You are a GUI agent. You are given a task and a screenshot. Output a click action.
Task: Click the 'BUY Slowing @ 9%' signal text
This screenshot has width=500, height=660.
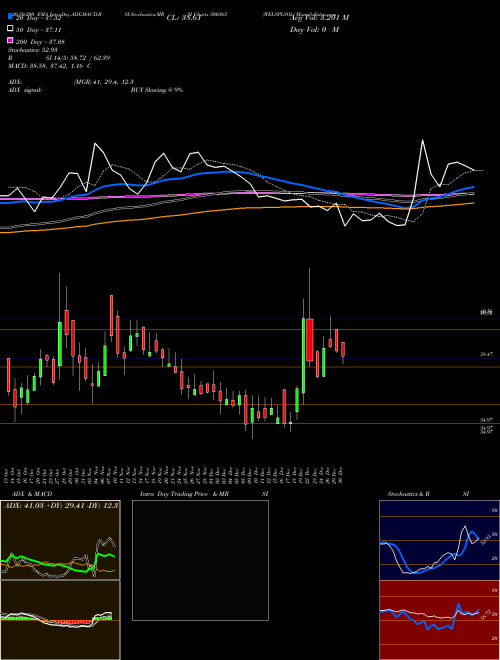[x=157, y=90]
